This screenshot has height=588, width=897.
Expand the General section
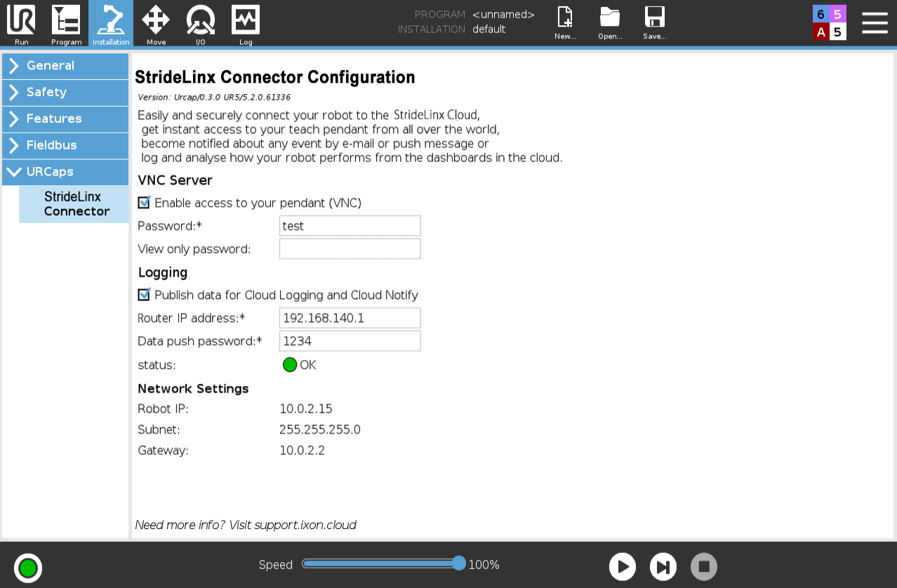click(65, 66)
